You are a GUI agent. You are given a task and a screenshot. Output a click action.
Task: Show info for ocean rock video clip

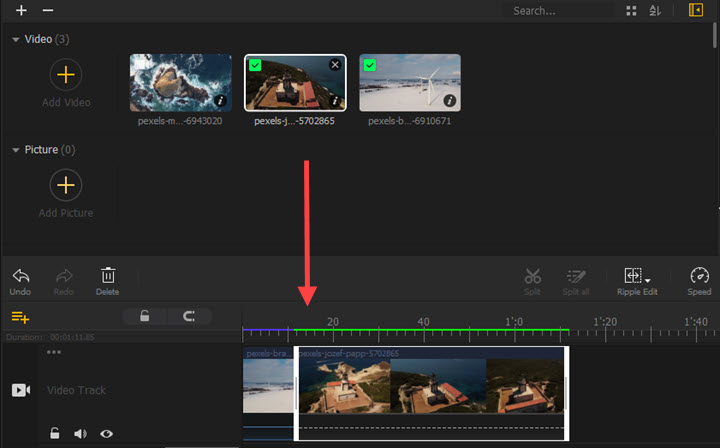[x=220, y=101]
